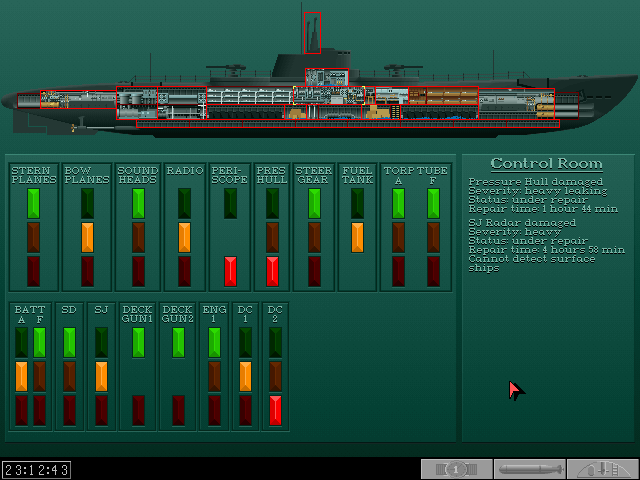Select the conning tower compartment
The width and height of the screenshot is (640, 480).
coord(327,78)
